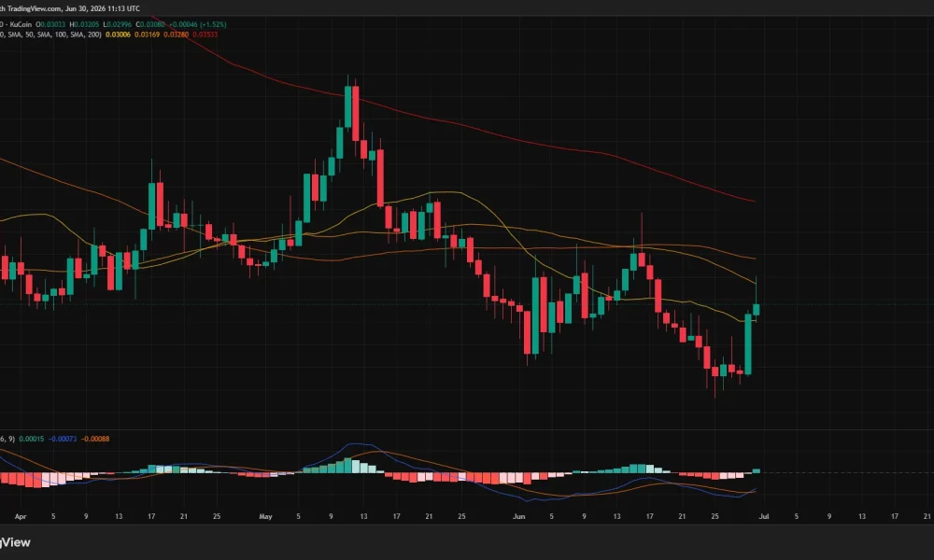Click the +0.00046 (+1.52%) change value
Screen dimensions: 934x560
[x=197, y=24]
